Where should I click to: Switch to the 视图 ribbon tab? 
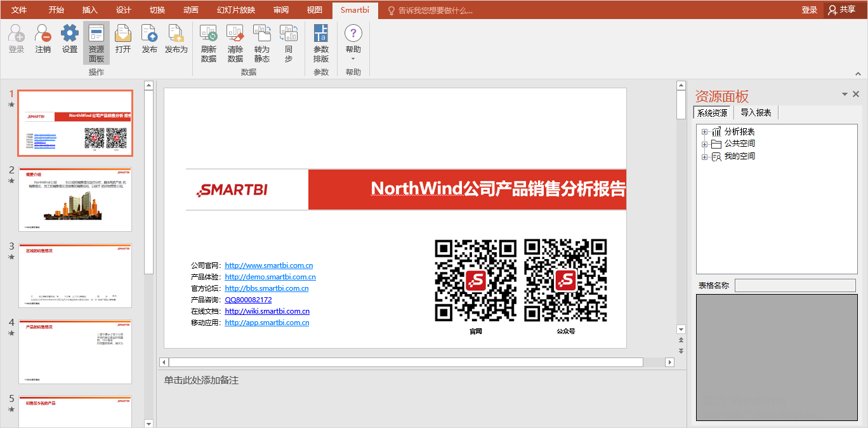[x=314, y=10]
